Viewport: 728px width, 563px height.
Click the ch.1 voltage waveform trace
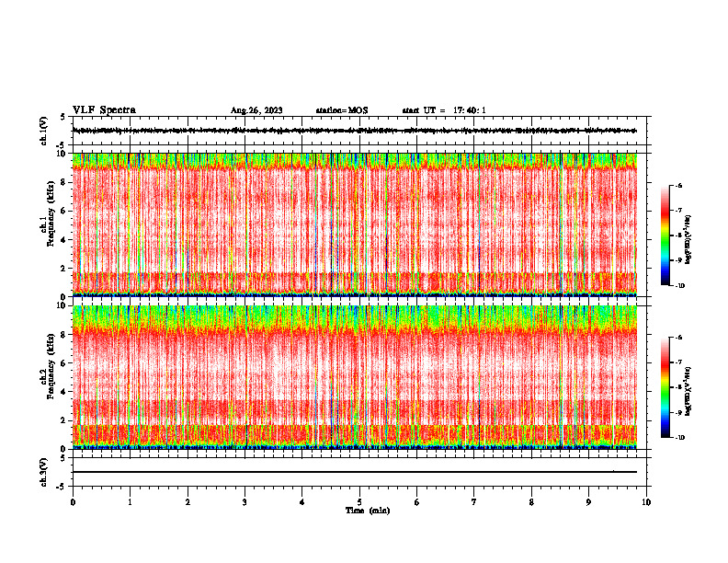point(354,131)
